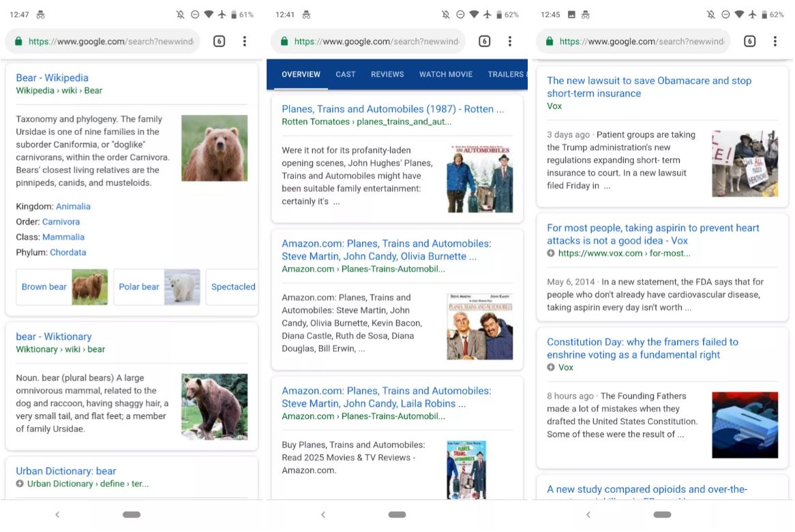
Task: Tap the bear photo in Wiktionary result
Action: (x=214, y=406)
